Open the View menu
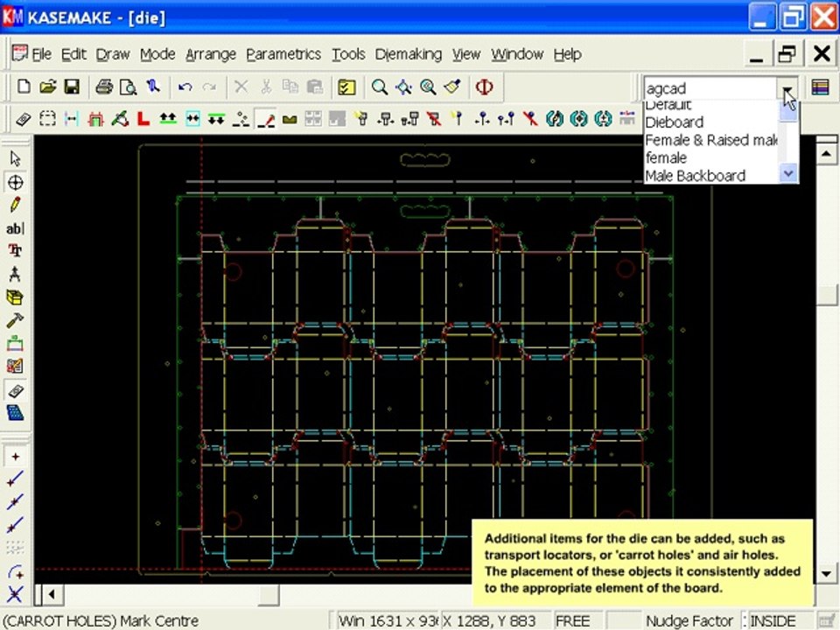Viewport: 840px width, 630px height. pos(466,54)
